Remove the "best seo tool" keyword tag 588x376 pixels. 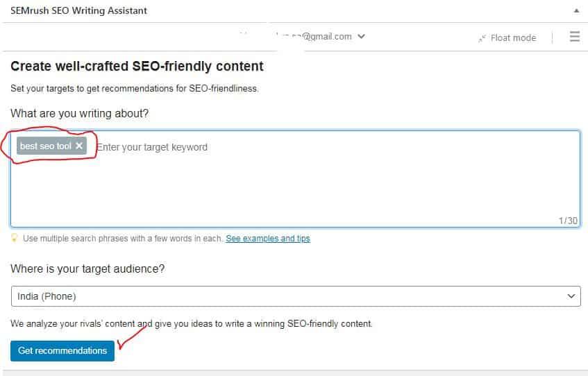pos(79,146)
